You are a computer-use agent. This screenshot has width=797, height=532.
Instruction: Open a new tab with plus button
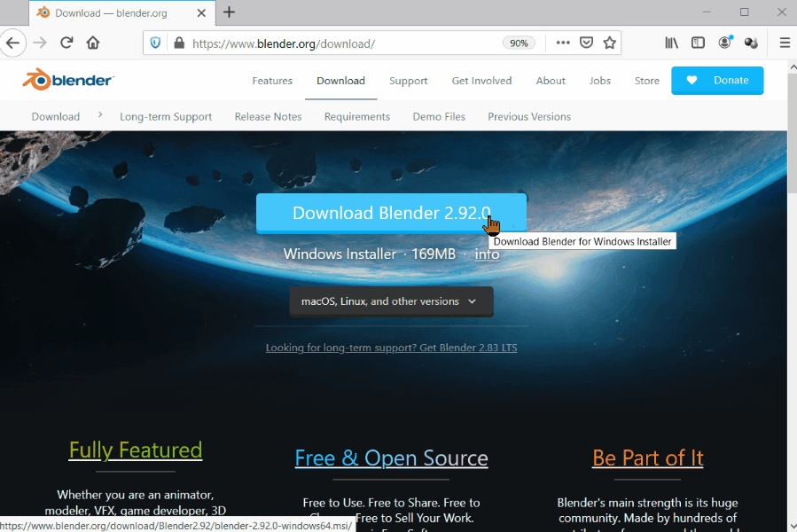(230, 12)
